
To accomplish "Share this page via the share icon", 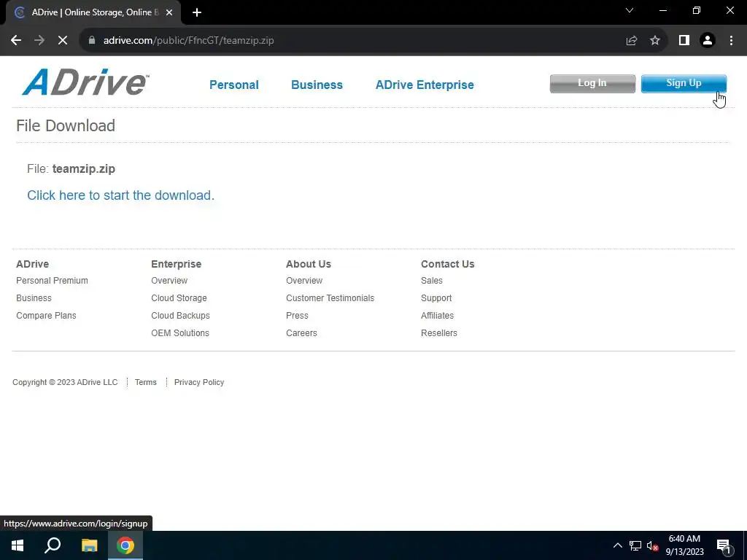I will 632,41.
